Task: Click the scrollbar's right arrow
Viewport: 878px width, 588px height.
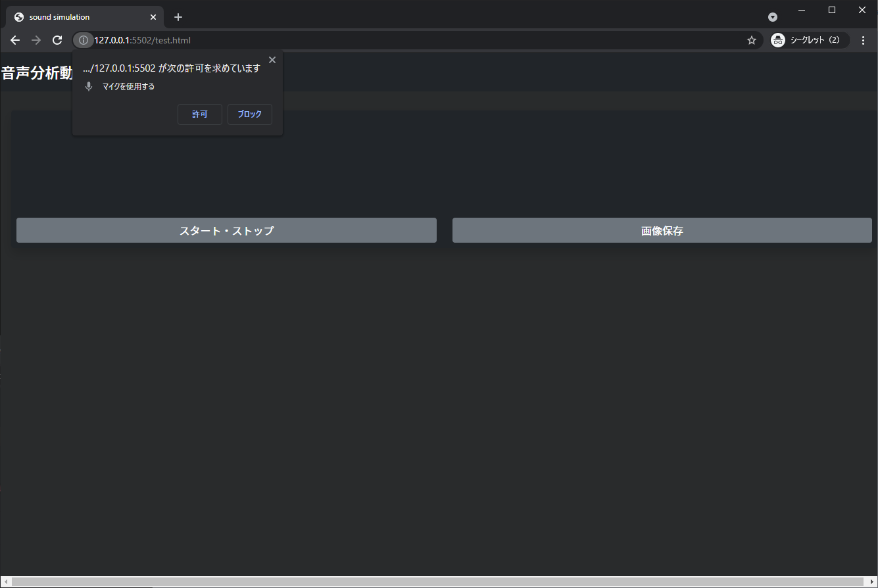Action: [873, 581]
